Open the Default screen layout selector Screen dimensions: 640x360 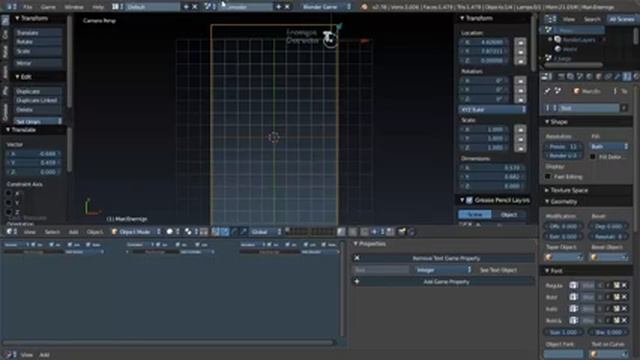152,7
